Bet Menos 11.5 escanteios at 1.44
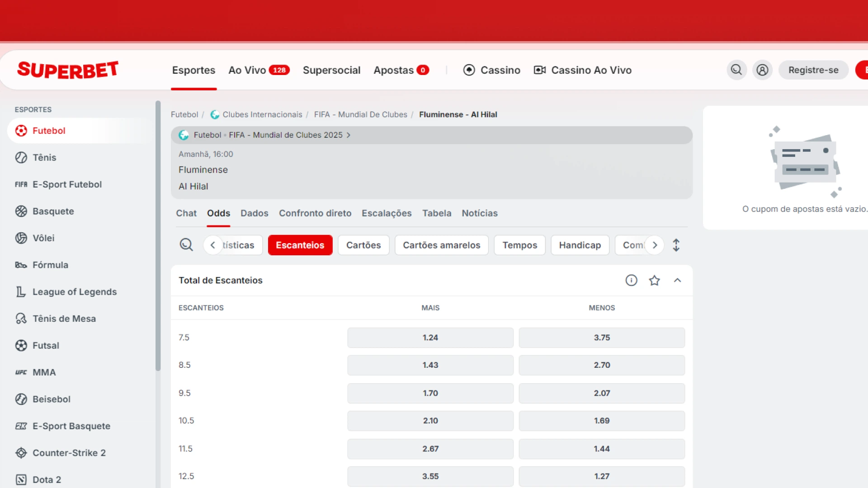The image size is (868, 488). [x=602, y=449]
